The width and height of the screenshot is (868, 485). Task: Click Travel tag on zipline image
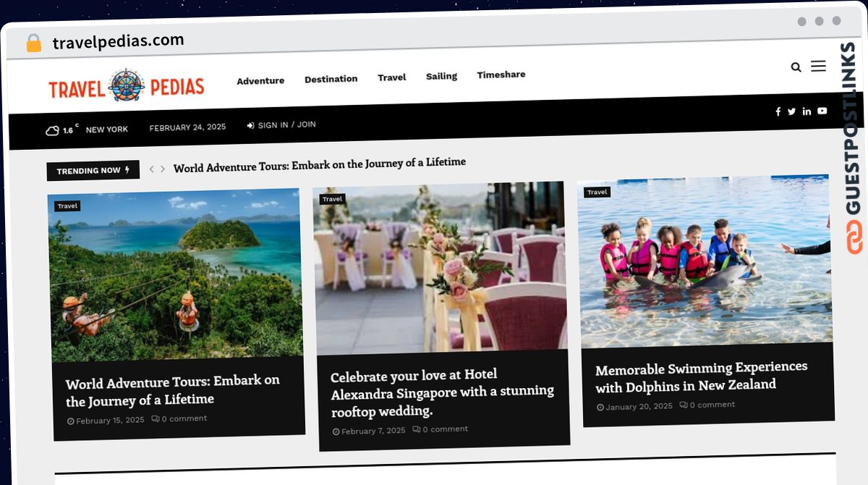[x=67, y=206]
